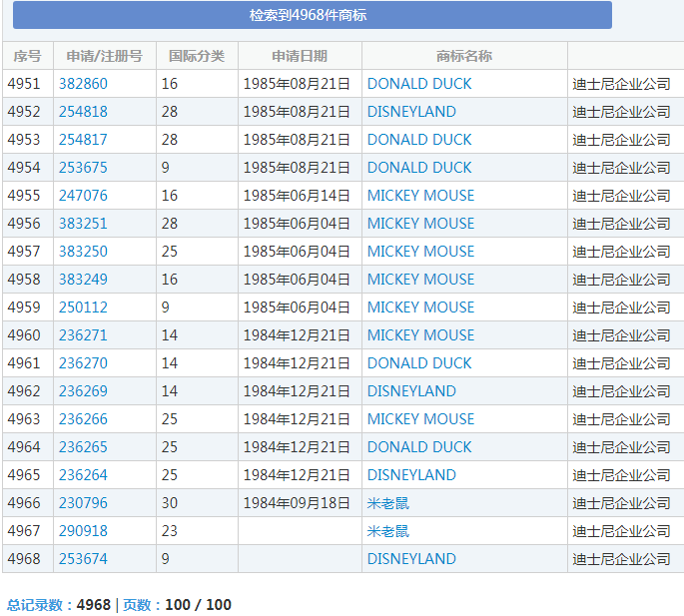Image resolution: width=684 pixels, height=616 pixels.
Task: Click the 检索到4968件商标 results banner
Action: 312,15
